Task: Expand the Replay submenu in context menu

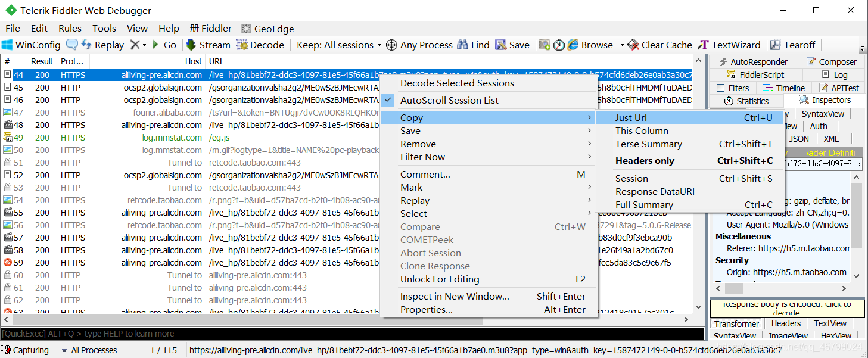Action: [x=489, y=201]
